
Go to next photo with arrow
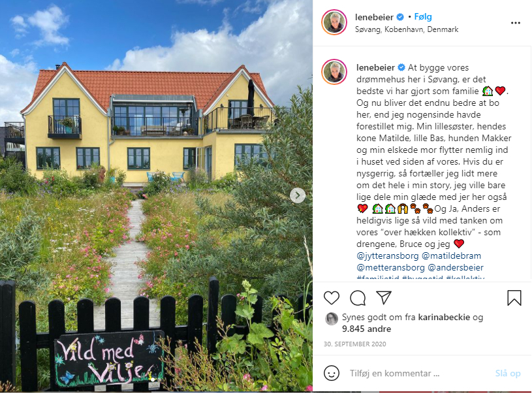click(x=298, y=195)
